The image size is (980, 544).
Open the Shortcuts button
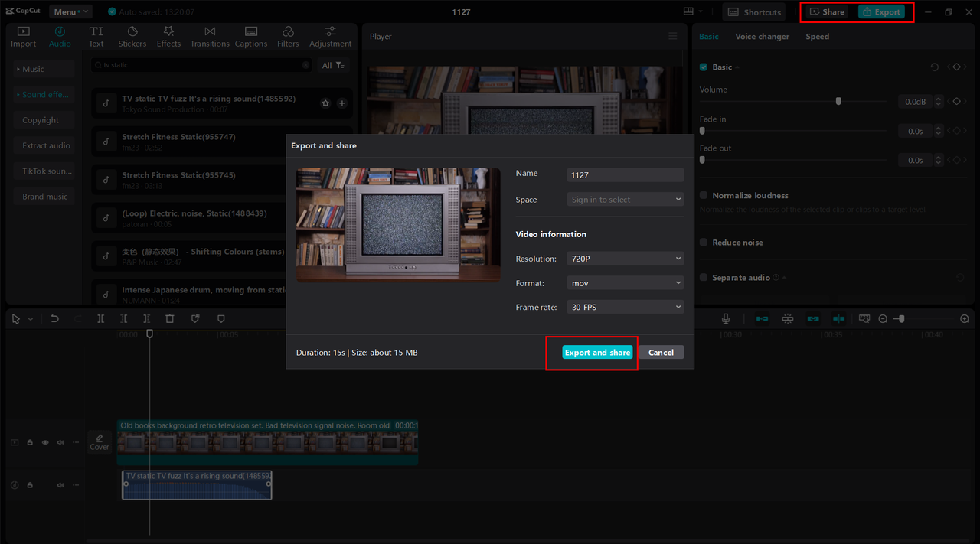(x=754, y=12)
